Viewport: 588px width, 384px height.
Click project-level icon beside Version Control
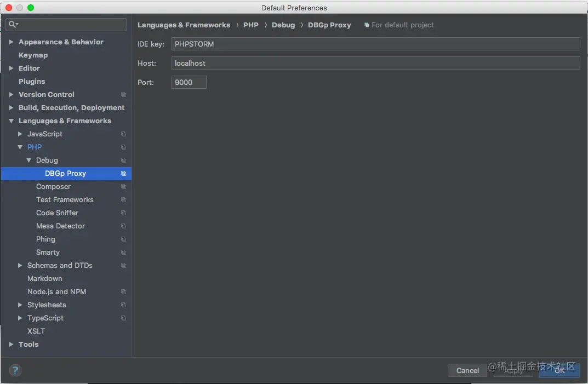tap(123, 95)
